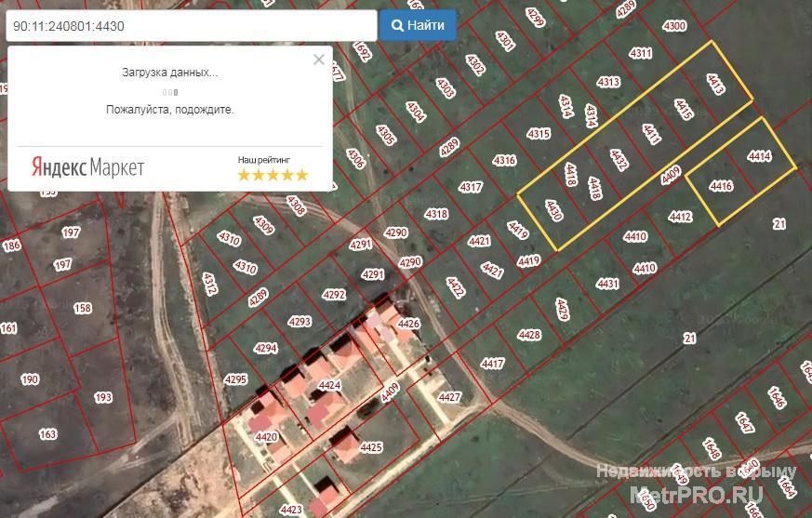Image resolution: width=812 pixels, height=518 pixels.
Task: Open the Яндекс Маркет logo link
Action: (x=87, y=167)
